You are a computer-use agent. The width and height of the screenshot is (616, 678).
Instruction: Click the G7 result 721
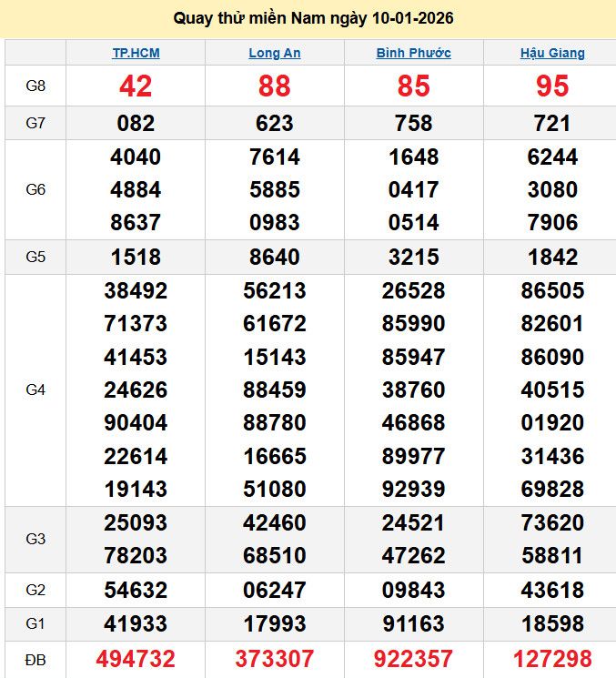click(x=552, y=123)
